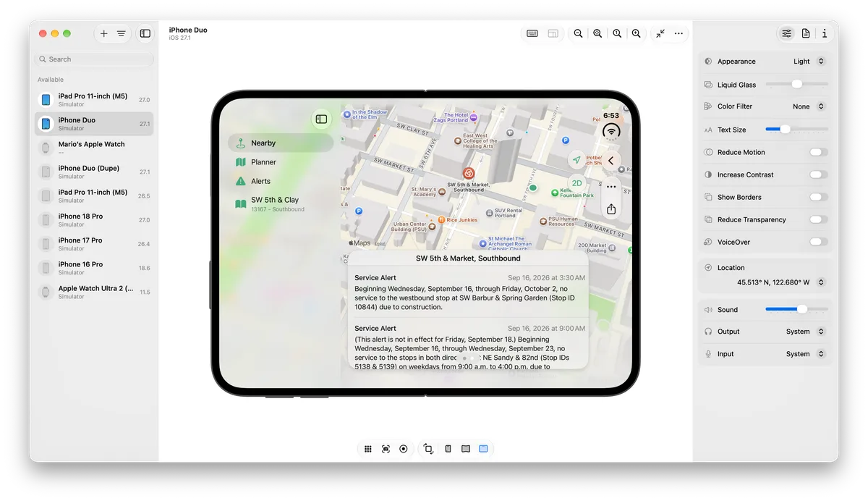The image size is (868, 501).
Task: Select the fully open device posture icon
Action: click(x=483, y=449)
